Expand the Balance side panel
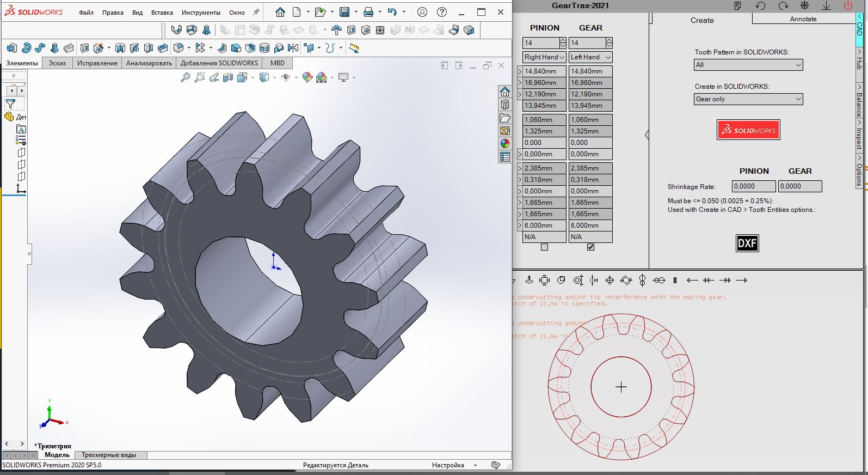The image size is (868, 475). (x=859, y=101)
